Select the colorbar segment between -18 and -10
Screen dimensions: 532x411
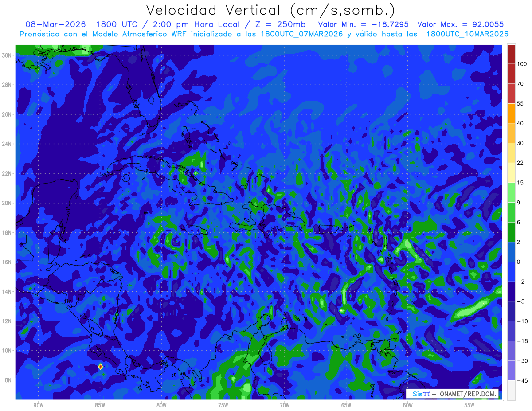(x=511, y=331)
